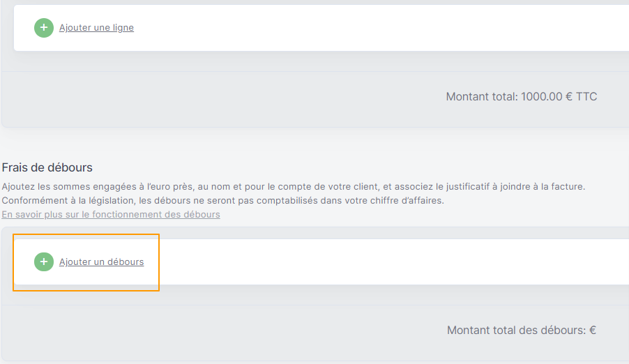This screenshot has height=364, width=629.
Task: Click the 1000.00 amount in the invoice total
Action: click(542, 97)
